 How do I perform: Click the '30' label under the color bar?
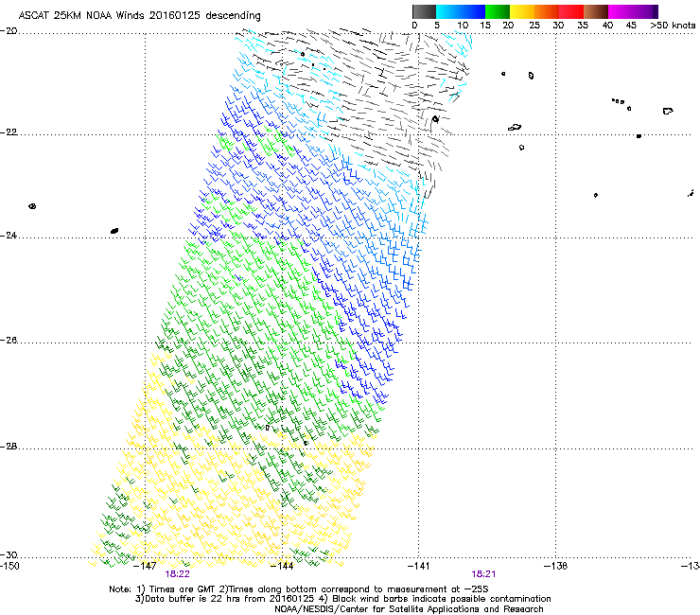pos(558,26)
